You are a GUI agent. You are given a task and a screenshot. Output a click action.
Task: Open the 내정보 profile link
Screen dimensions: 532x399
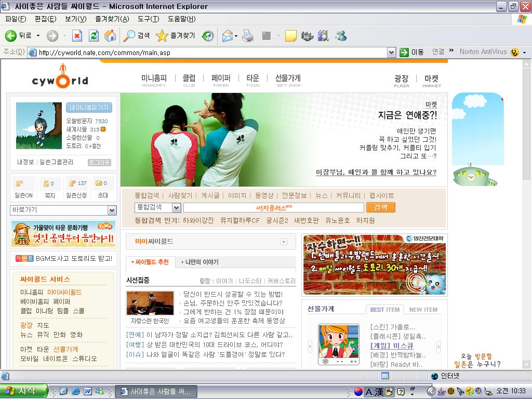(x=25, y=162)
